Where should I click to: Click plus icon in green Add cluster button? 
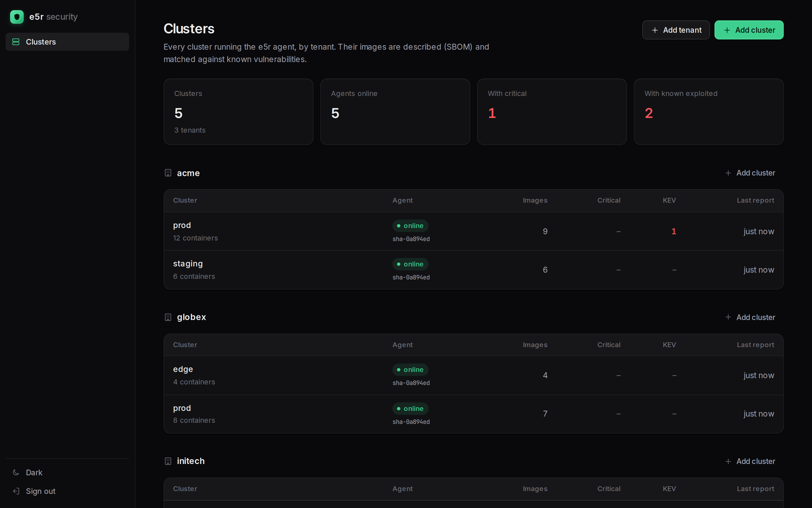coord(727,30)
